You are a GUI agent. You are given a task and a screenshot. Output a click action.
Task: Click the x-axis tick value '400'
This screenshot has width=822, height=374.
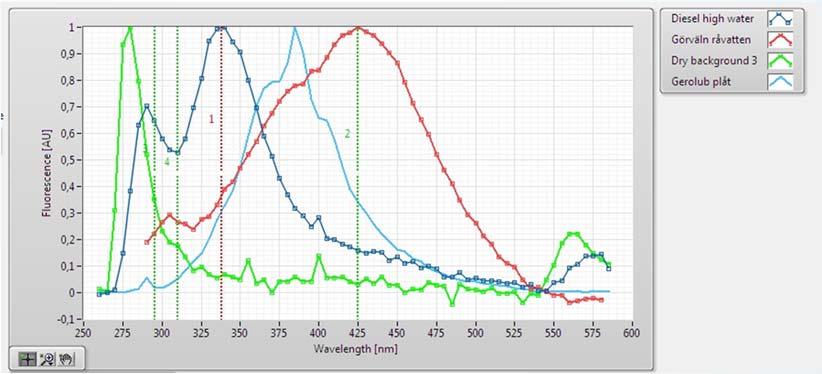pyautogui.click(x=319, y=332)
